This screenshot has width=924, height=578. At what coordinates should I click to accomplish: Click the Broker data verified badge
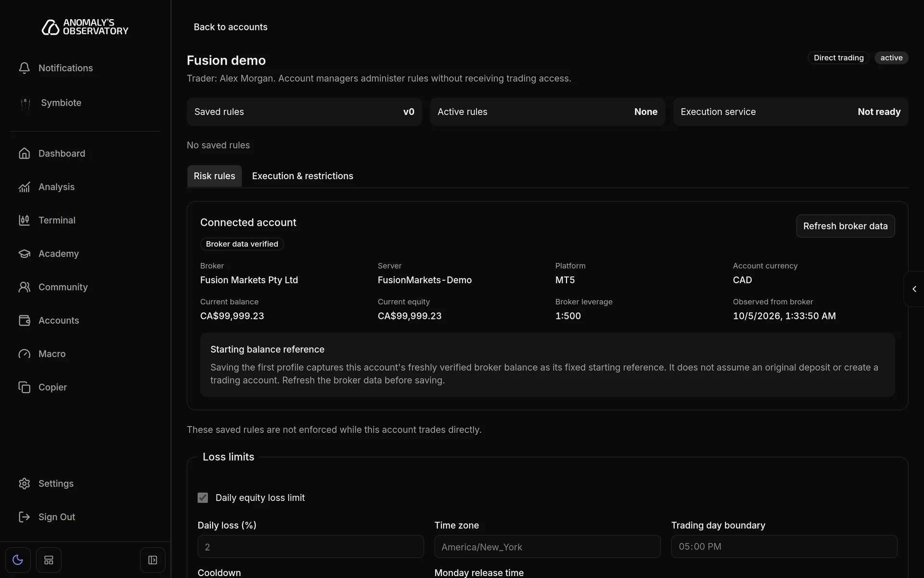tap(242, 244)
